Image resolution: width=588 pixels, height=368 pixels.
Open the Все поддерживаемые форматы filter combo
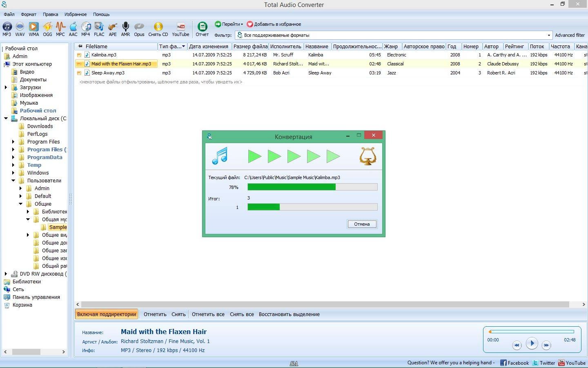(x=394, y=35)
